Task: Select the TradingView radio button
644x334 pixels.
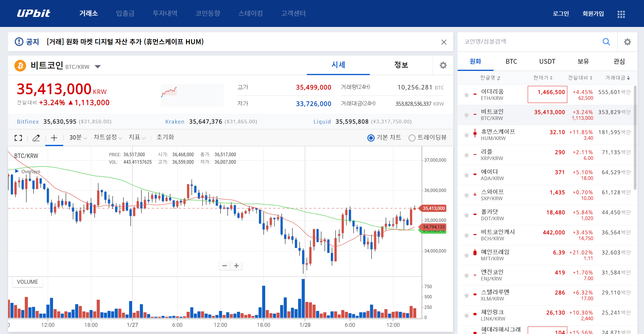Action: [412, 138]
